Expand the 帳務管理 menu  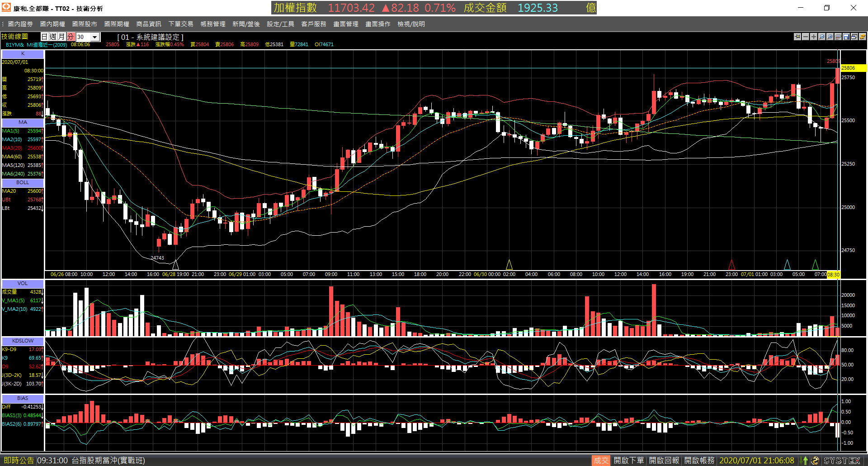pyautogui.click(x=213, y=24)
